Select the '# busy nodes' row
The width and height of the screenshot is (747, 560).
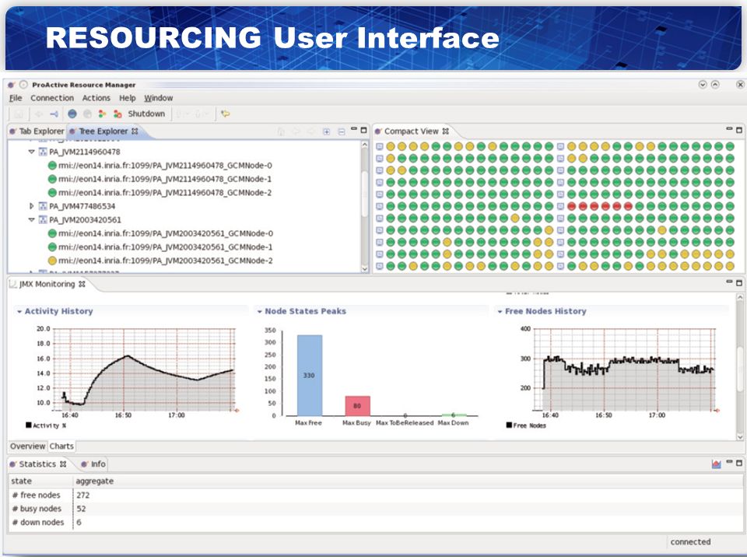375,509
